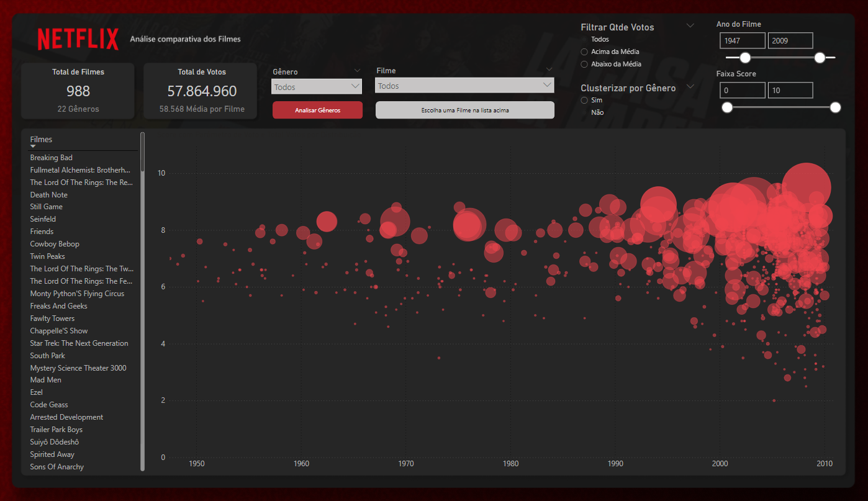Click the minimum score field showing 0

coord(743,90)
